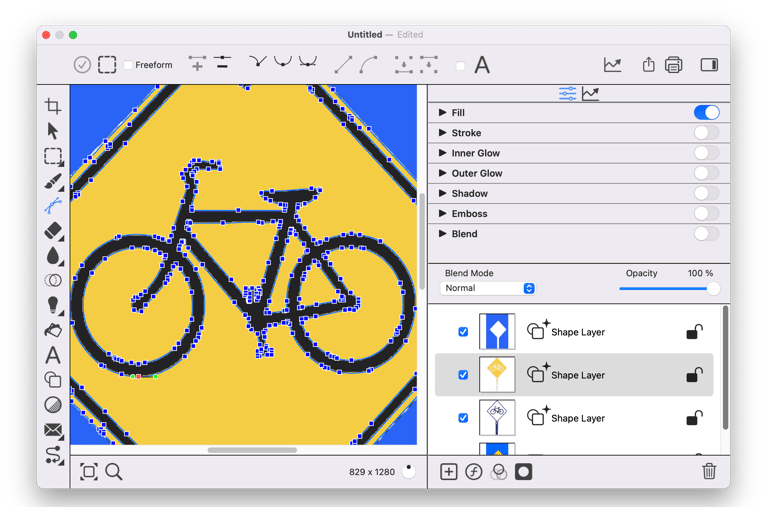Open magnifier zoom control

point(114,472)
